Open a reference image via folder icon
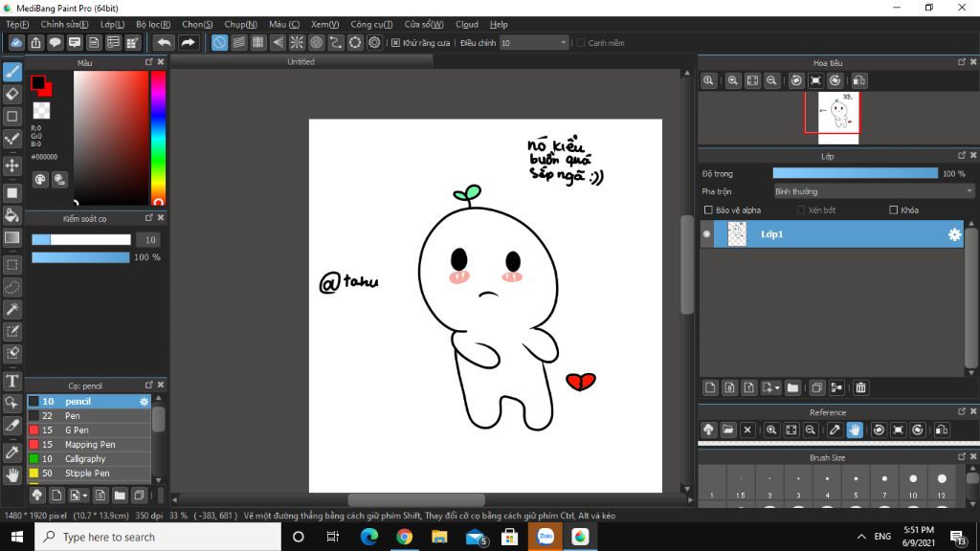Viewport: 980px width, 551px height. 727,430
